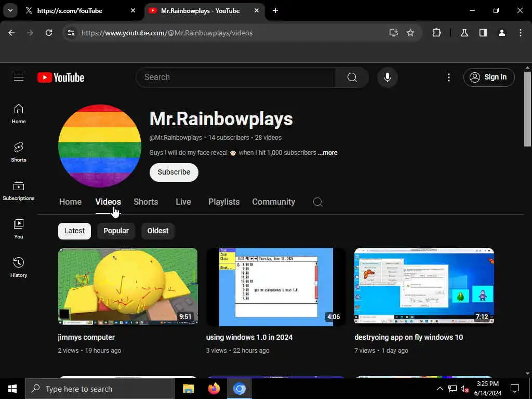
Task: Search within the channel using the magnifier
Action: point(317,202)
